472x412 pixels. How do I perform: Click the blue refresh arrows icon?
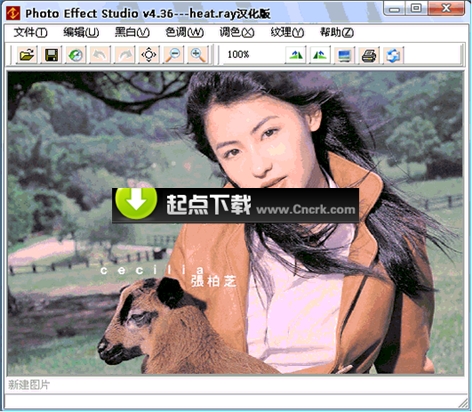pos(393,55)
